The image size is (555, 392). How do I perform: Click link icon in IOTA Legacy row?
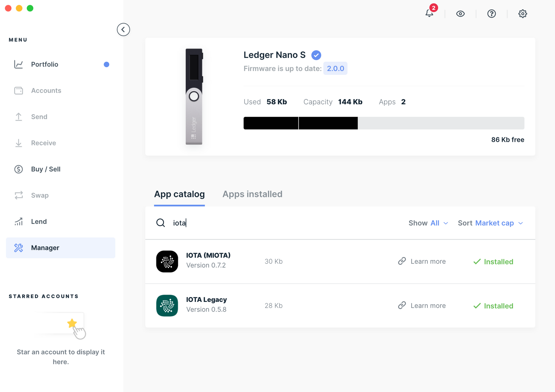pos(402,305)
